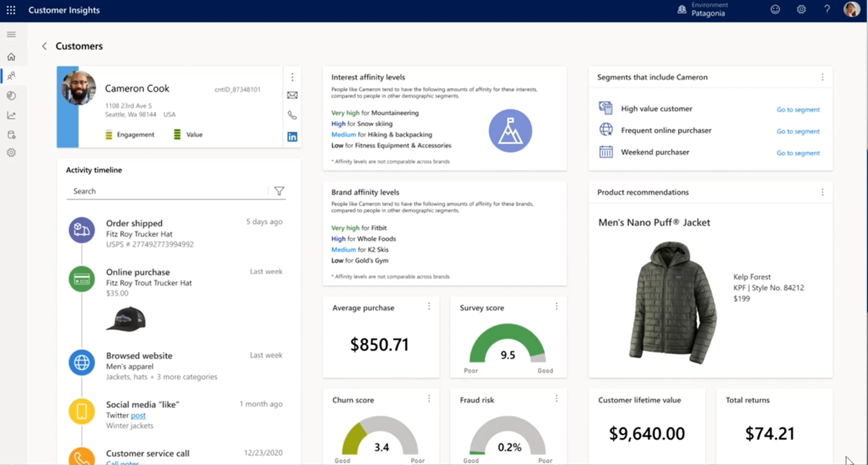Click the Order shipped truck icon
Viewport: 868px width, 465px height.
pos(82,230)
